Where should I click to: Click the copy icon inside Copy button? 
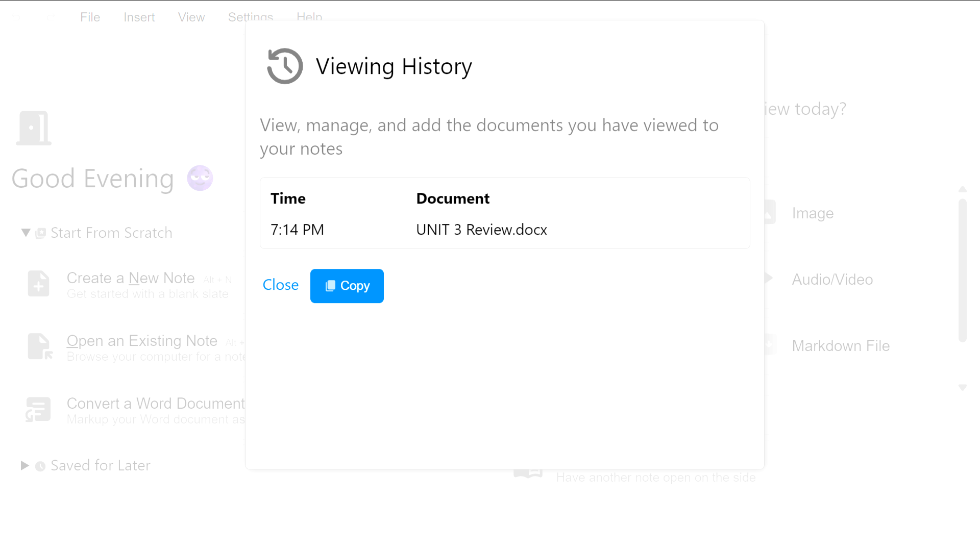pyautogui.click(x=330, y=286)
